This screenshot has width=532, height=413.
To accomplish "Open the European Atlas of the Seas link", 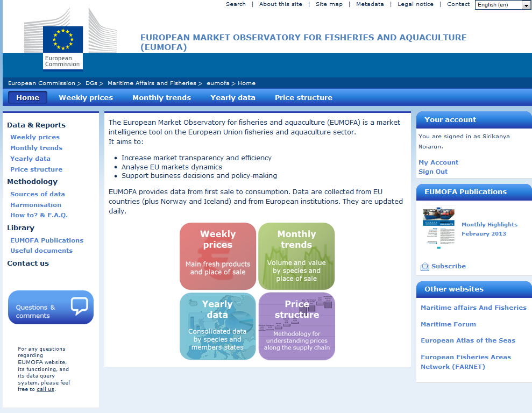I will click(467, 340).
